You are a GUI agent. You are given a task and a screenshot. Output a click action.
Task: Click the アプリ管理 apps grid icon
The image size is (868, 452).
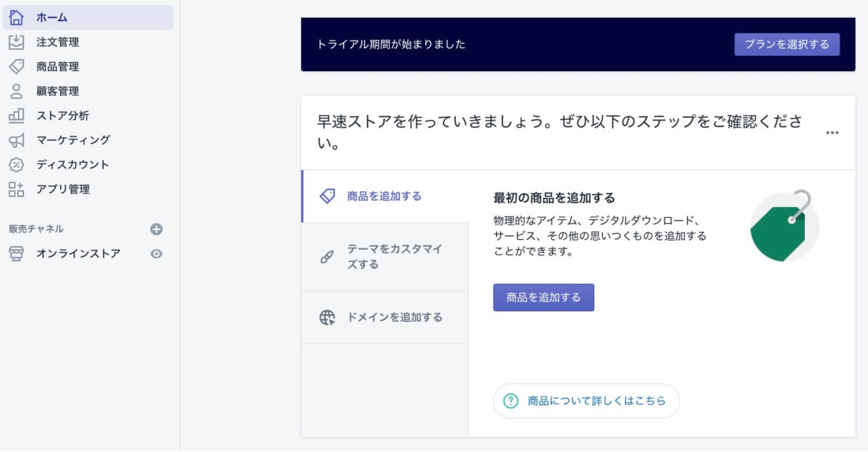click(x=16, y=189)
